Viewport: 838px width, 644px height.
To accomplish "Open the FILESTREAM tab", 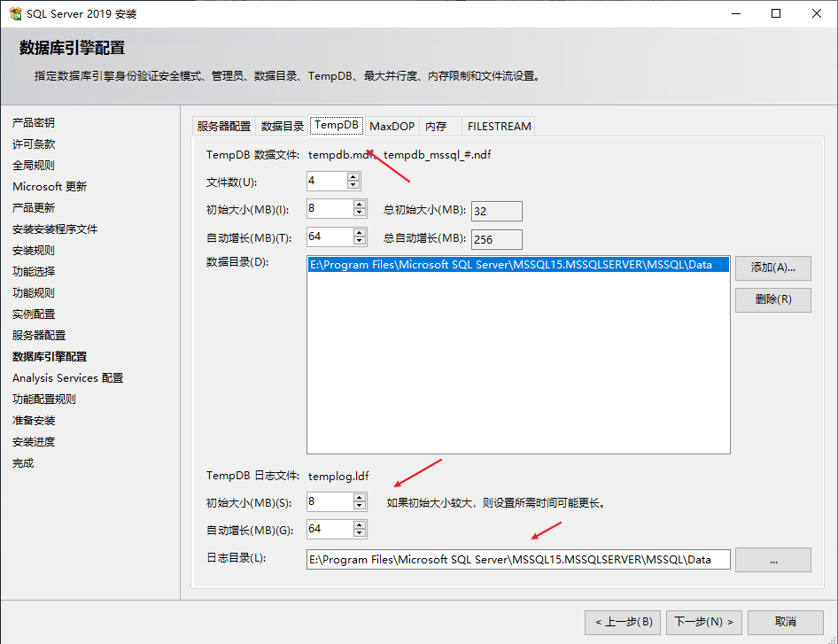I will click(499, 126).
